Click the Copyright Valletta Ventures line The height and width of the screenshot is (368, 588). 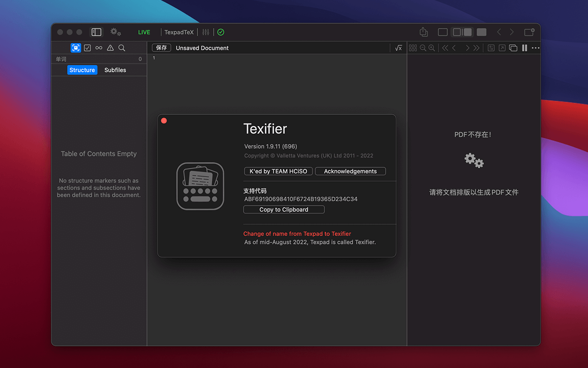309,156
